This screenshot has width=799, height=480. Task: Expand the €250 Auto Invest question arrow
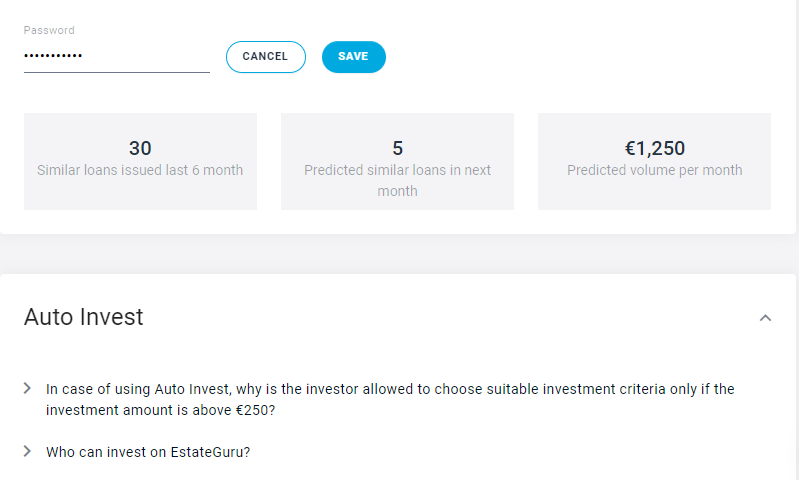point(27,388)
